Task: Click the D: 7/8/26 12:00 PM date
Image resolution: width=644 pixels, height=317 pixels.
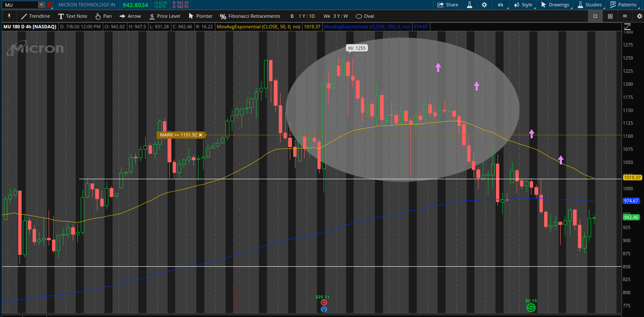Action: click(x=81, y=27)
